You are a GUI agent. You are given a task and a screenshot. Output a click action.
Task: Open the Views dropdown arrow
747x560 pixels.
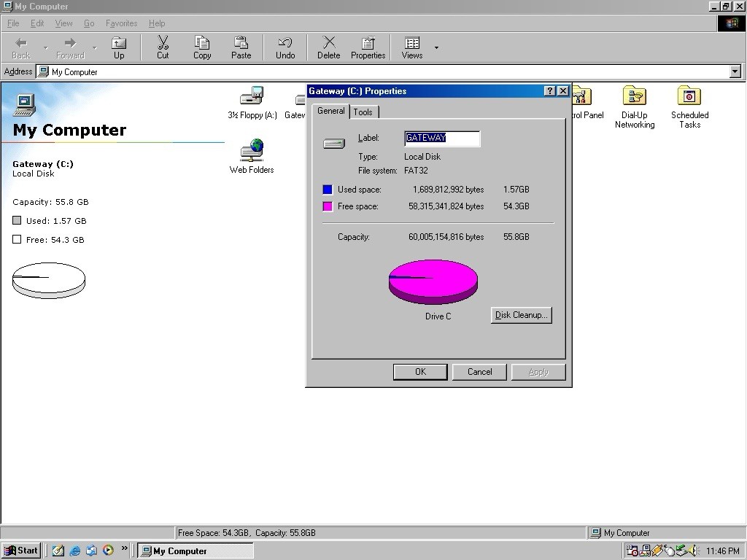coord(436,47)
